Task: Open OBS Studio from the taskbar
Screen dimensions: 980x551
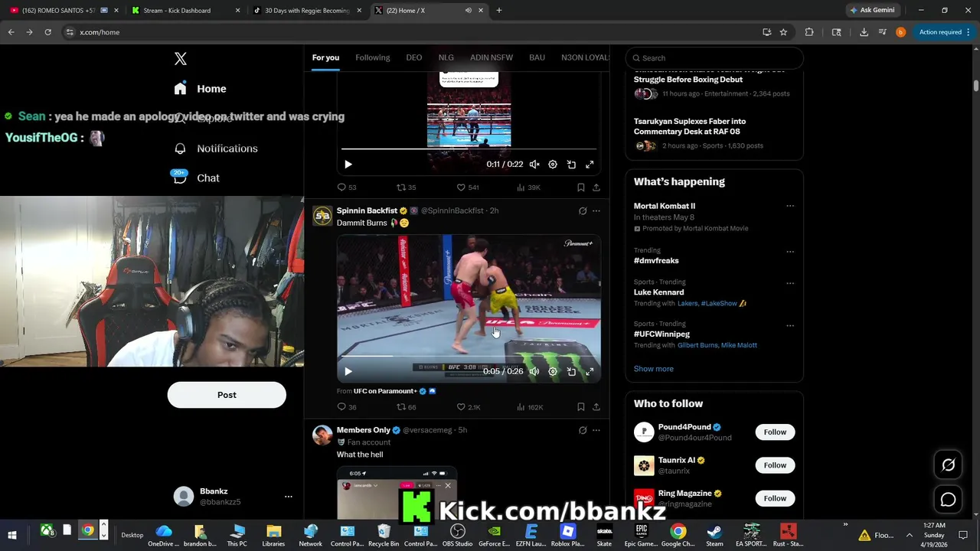Action: tap(457, 535)
